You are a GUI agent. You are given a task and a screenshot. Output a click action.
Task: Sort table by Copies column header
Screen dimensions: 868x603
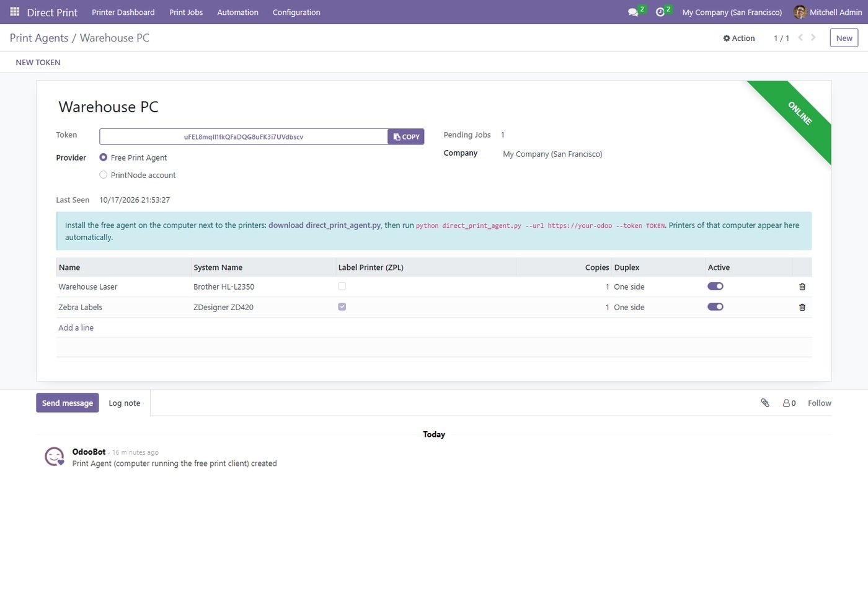[x=564, y=267]
